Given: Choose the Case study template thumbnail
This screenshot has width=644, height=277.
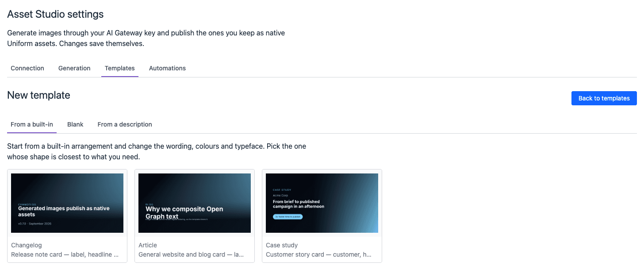Looking at the screenshot, I should pos(322,203).
